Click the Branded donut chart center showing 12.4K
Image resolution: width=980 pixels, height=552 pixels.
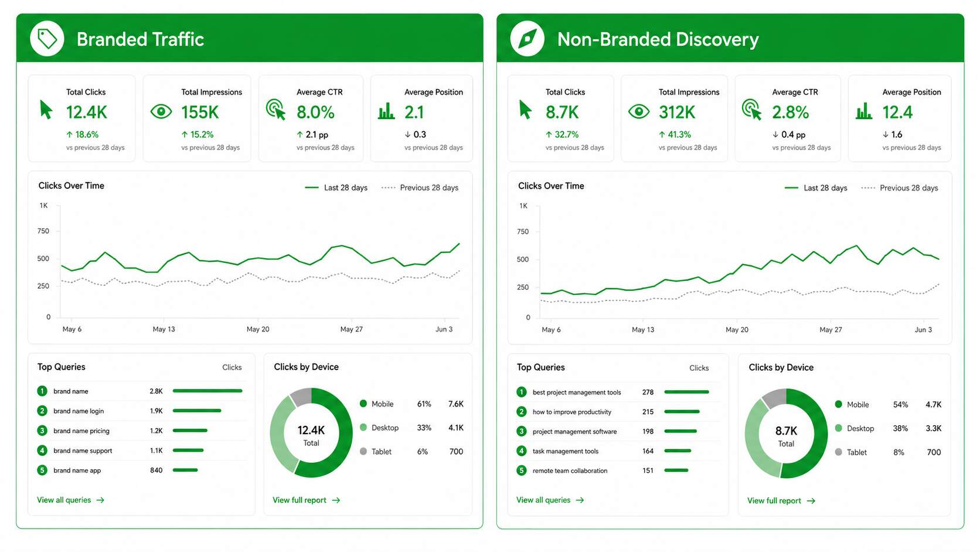tap(311, 435)
